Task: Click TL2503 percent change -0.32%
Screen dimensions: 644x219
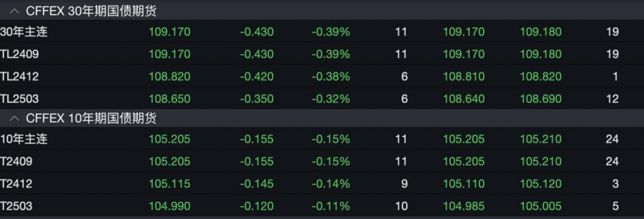Action: click(x=330, y=98)
